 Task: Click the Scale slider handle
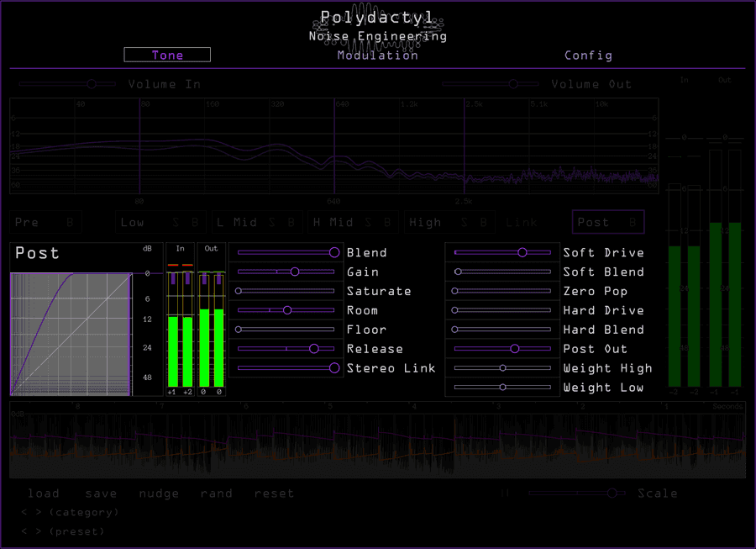(x=612, y=493)
